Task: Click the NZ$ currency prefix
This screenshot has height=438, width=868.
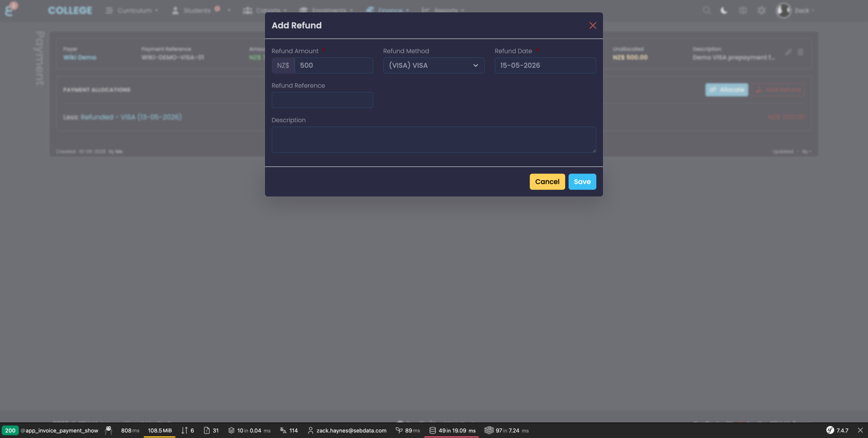Action: (283, 65)
